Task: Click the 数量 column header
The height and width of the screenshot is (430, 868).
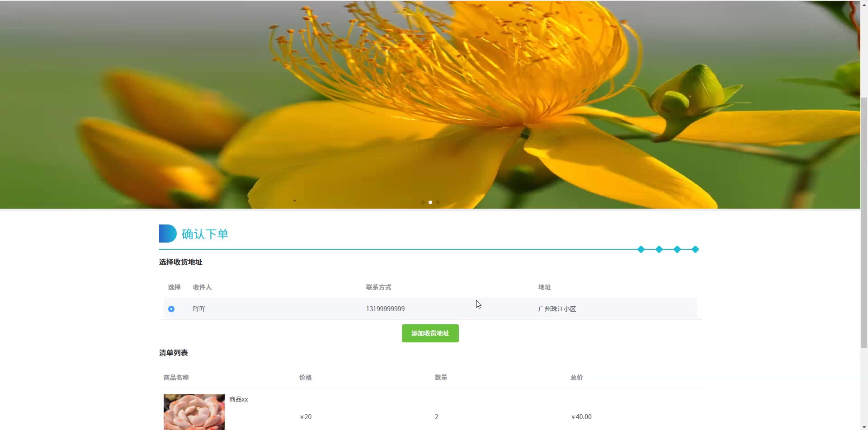Action: (x=441, y=378)
